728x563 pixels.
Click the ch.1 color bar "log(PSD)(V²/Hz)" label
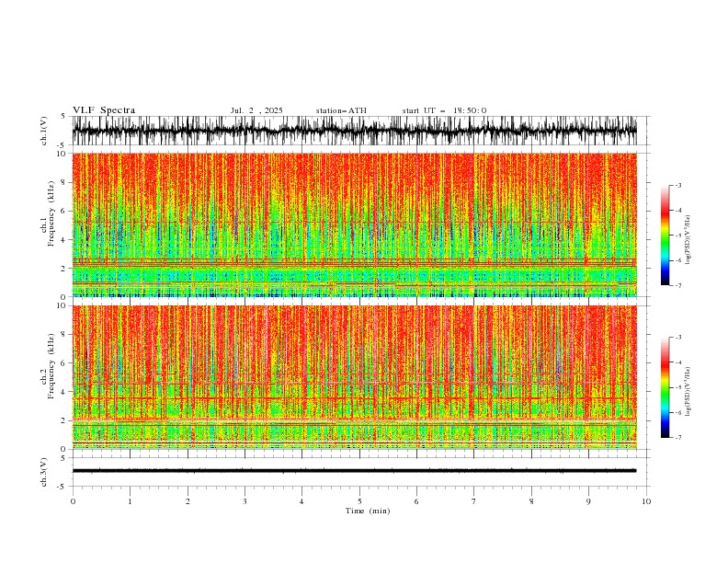(688, 240)
